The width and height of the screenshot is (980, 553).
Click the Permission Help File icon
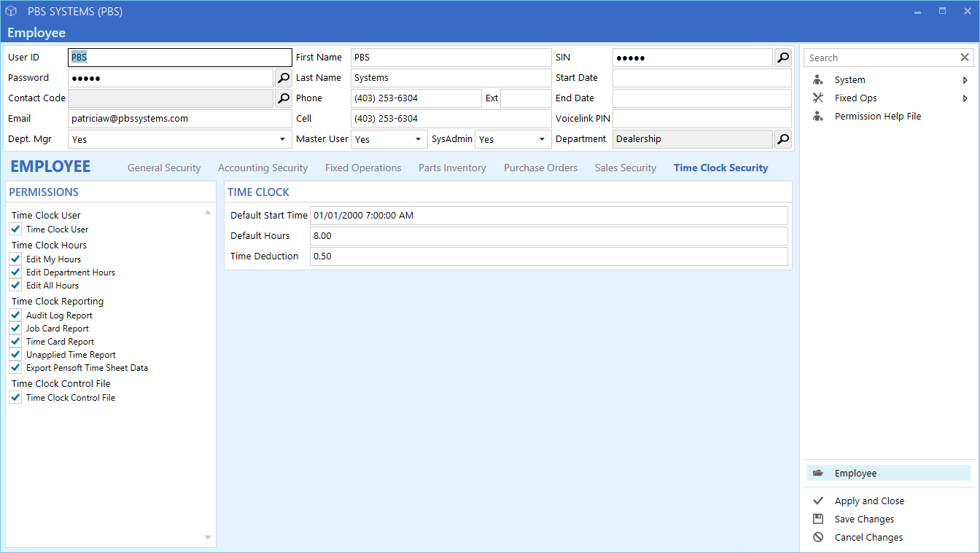click(818, 117)
